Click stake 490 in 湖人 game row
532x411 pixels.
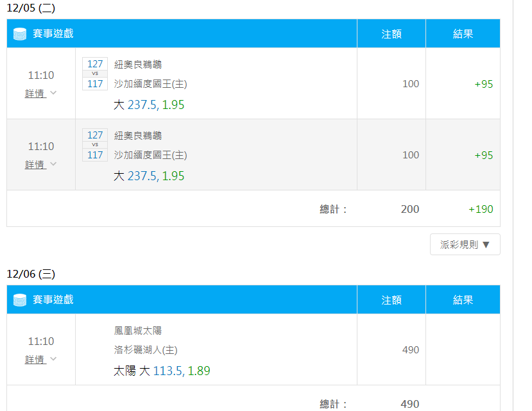pyautogui.click(x=411, y=350)
